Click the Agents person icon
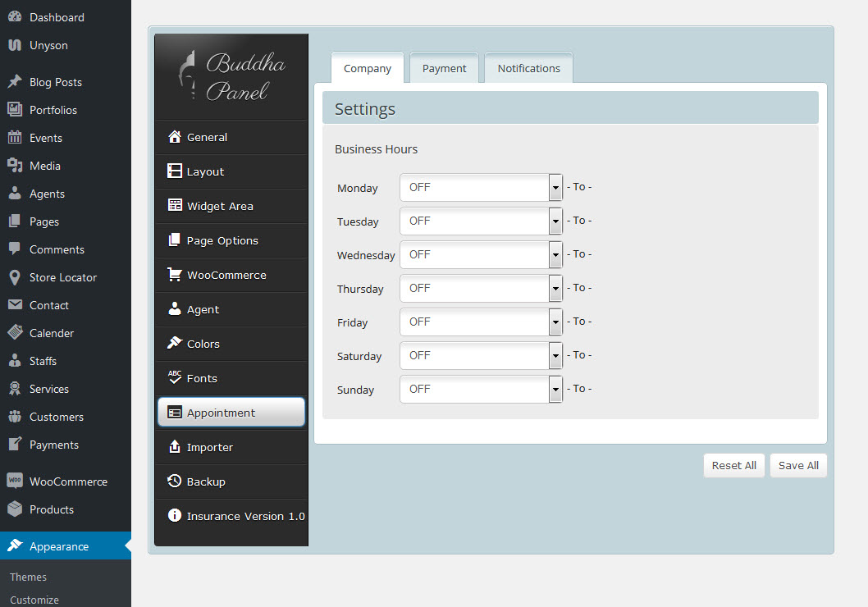868x607 pixels. click(x=15, y=193)
